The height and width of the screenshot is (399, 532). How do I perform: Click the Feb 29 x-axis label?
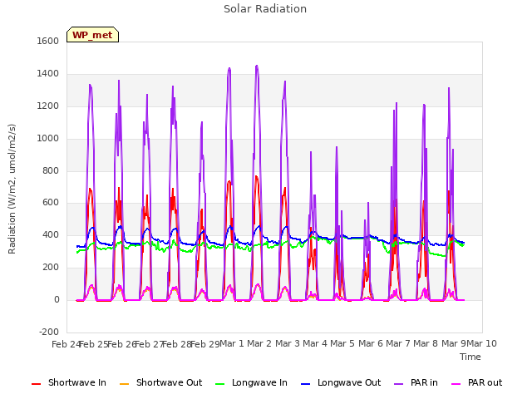point(205,344)
